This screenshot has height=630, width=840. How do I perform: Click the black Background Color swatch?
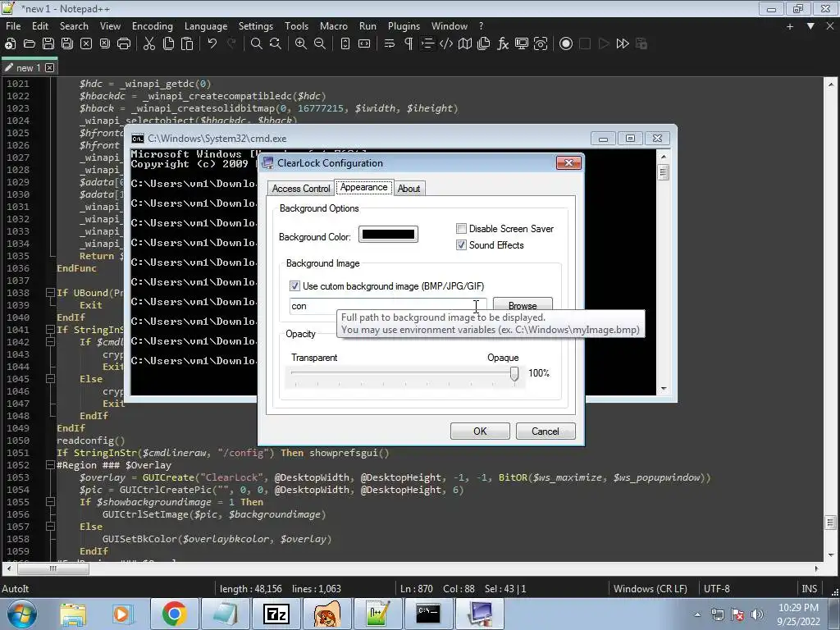click(x=388, y=234)
